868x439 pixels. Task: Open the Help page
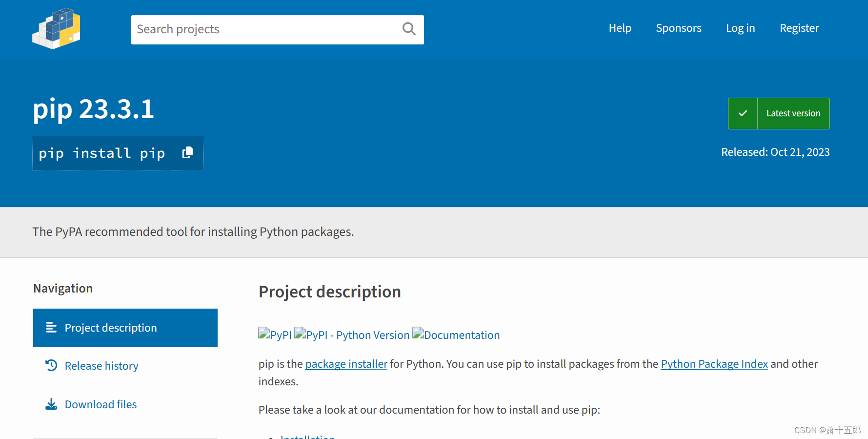[x=620, y=28]
